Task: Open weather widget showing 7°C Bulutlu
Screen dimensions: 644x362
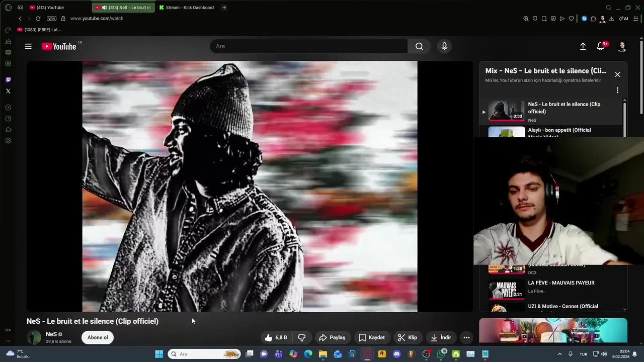Action: pos(18,354)
